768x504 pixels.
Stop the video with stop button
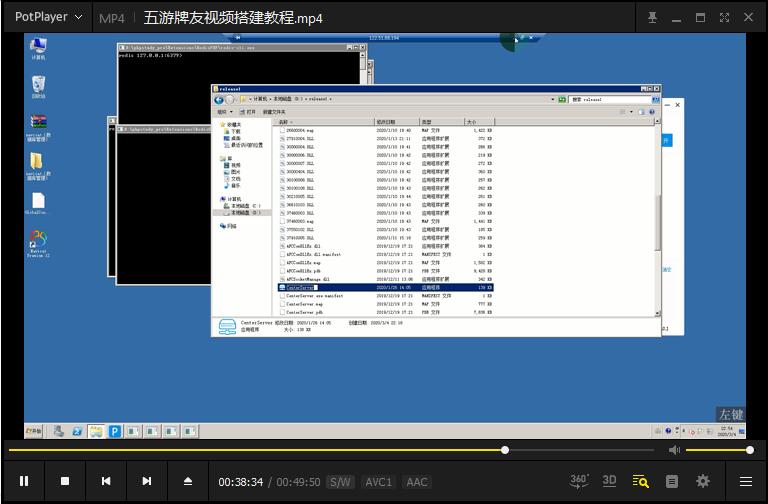65,481
